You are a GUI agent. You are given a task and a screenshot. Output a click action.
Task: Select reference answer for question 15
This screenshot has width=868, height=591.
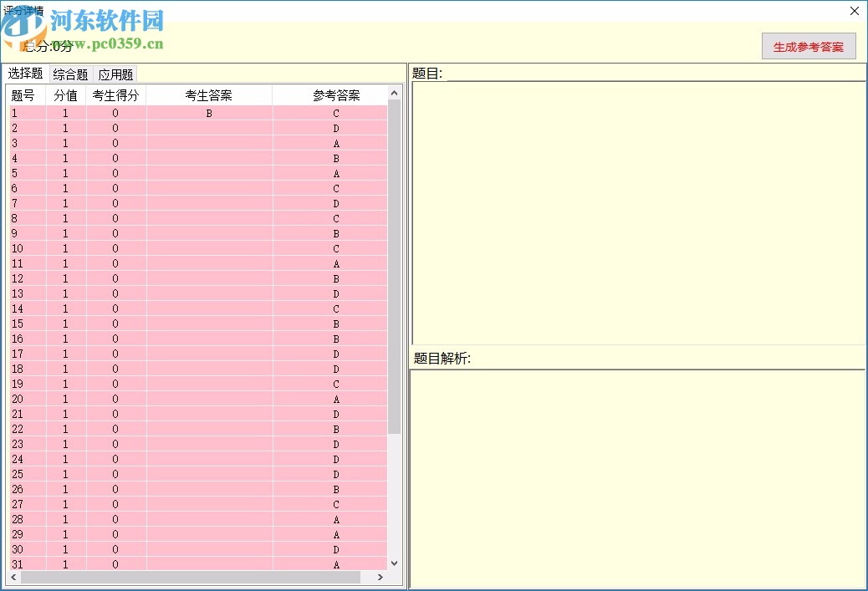pyautogui.click(x=336, y=324)
